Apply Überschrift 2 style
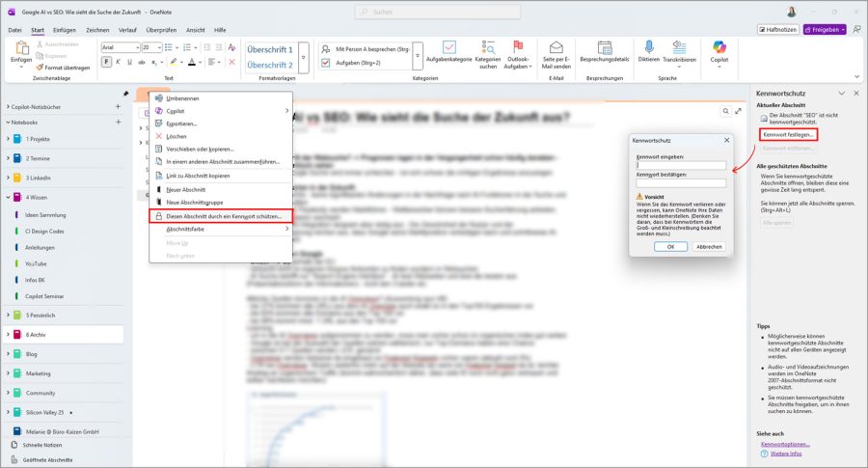 tap(270, 65)
